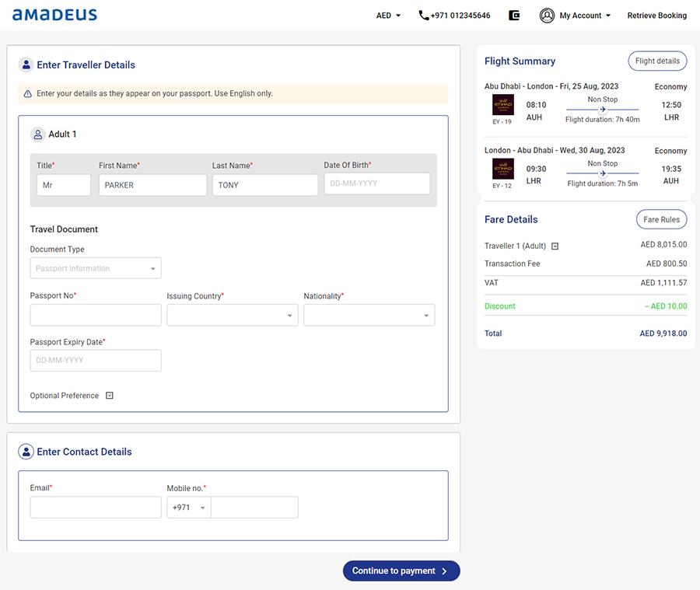Click the My Account profile icon
Viewport: 700px width, 590px height.
(547, 15)
